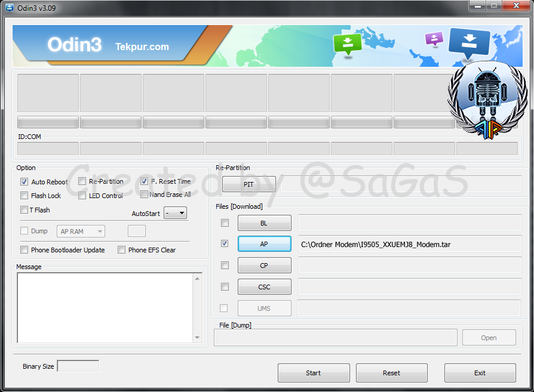Untick the checkbox next to AP
The width and height of the screenshot is (534, 392).
coord(225,243)
